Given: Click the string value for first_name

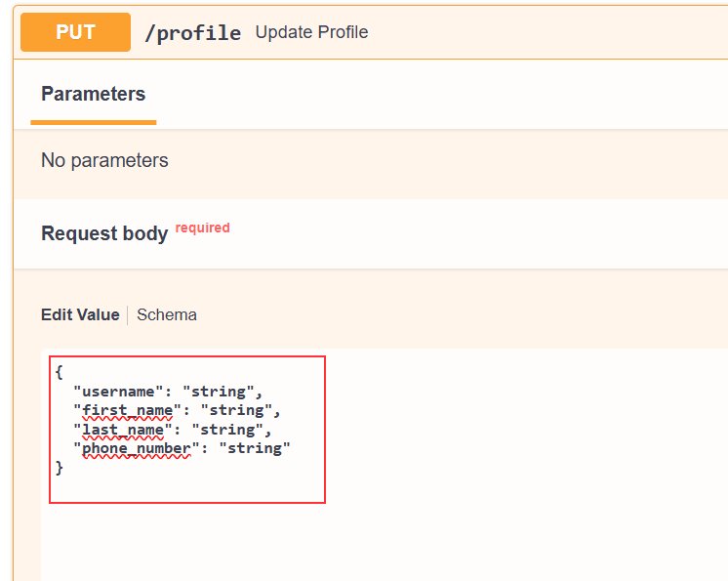Looking at the screenshot, I should [237, 410].
